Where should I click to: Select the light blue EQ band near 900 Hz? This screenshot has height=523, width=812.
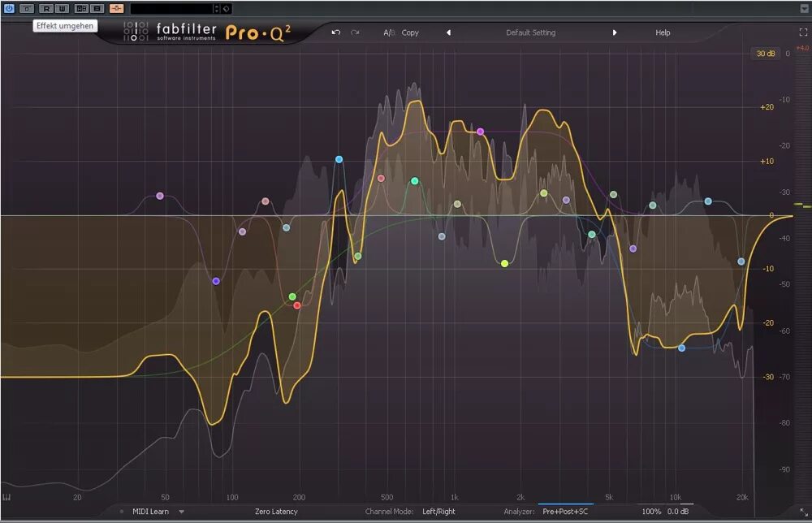(442, 236)
